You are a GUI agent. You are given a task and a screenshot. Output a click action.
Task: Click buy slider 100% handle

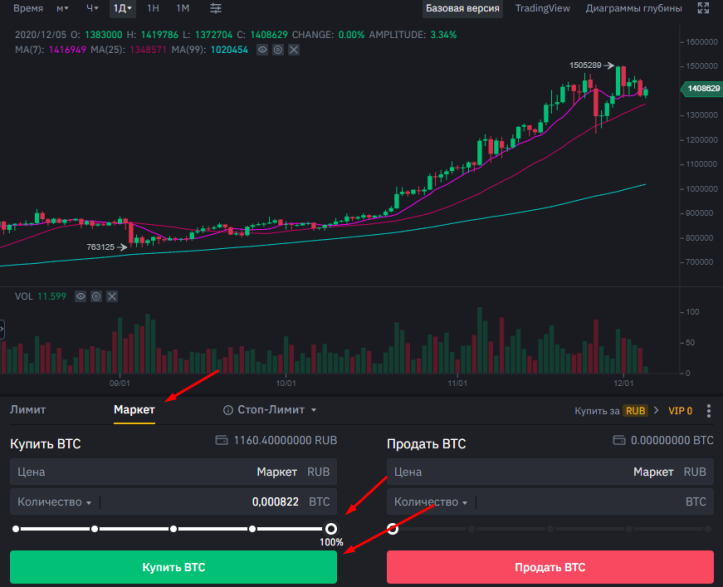pyautogui.click(x=331, y=529)
